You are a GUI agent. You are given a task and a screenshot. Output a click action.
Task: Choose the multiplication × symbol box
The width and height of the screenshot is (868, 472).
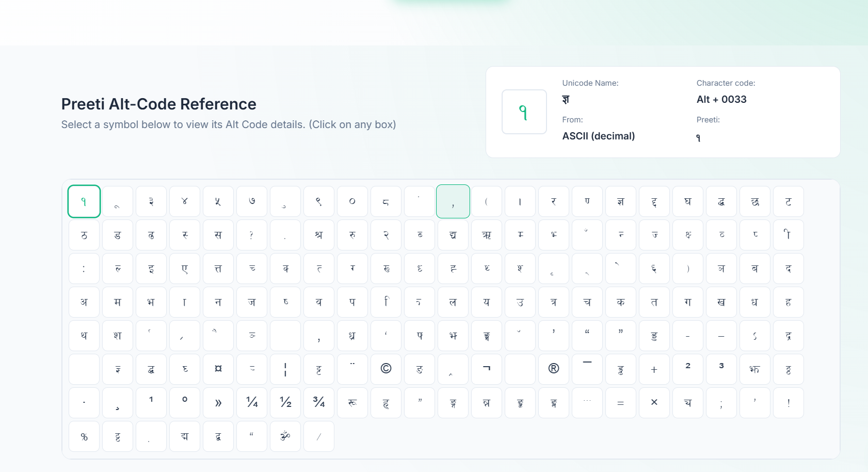pos(654,402)
